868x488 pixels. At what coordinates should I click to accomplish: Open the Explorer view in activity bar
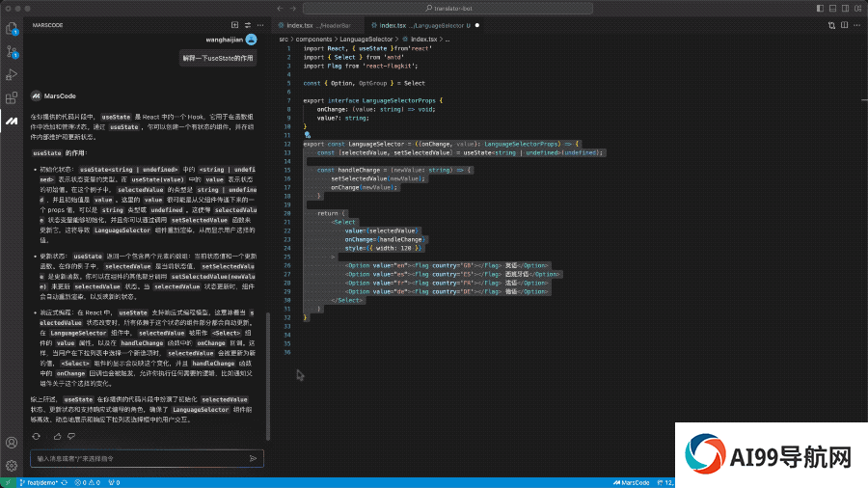pos(12,28)
